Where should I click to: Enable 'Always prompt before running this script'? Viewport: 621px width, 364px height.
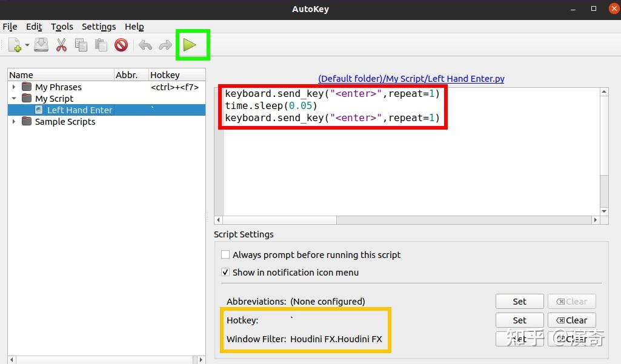[x=225, y=254]
